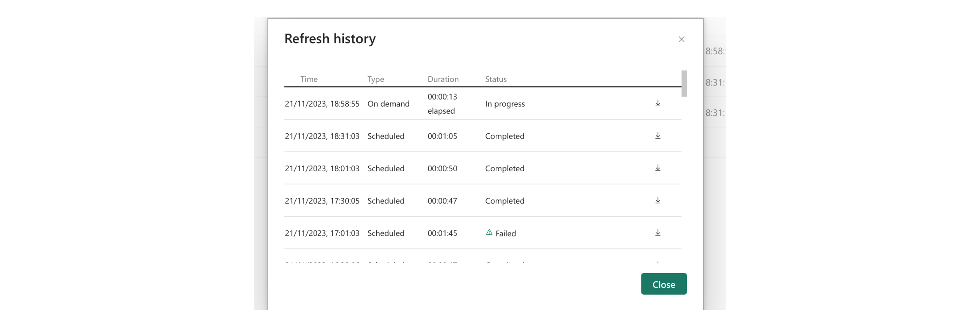Download details for the In progress refresh
Image resolution: width=980 pixels, height=327 pixels.
pyautogui.click(x=658, y=103)
